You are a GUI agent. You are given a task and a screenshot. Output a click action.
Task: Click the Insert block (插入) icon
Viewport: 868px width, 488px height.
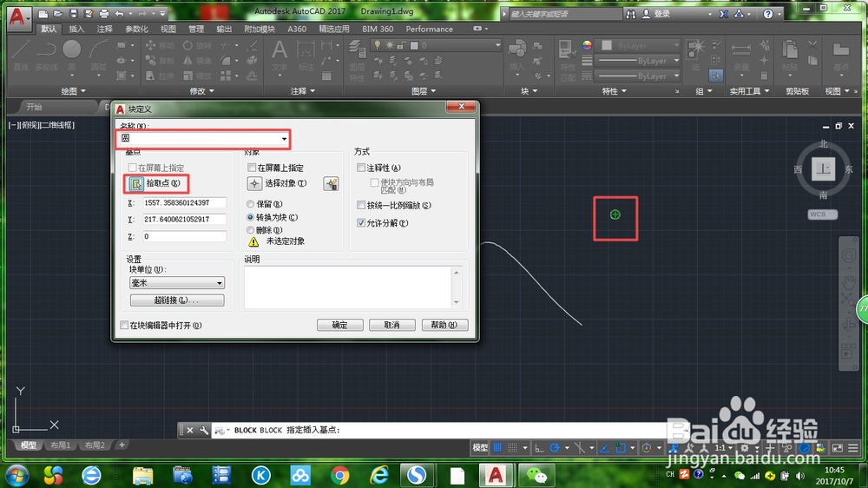coord(516,56)
